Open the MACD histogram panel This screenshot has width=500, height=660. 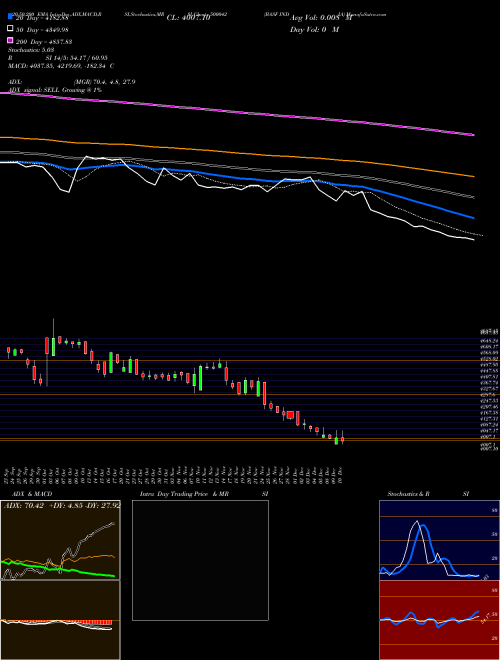60,620
